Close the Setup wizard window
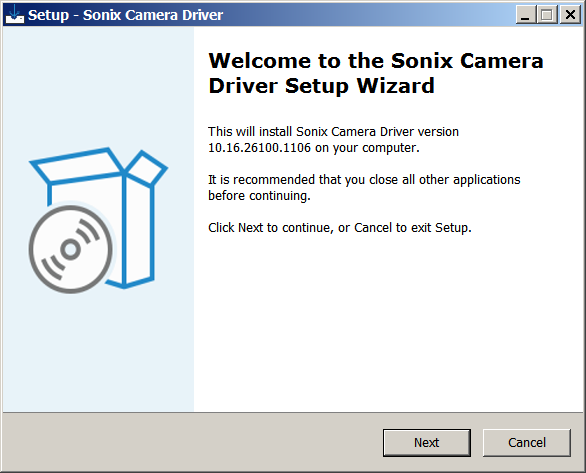586x473 pixels. coord(570,15)
